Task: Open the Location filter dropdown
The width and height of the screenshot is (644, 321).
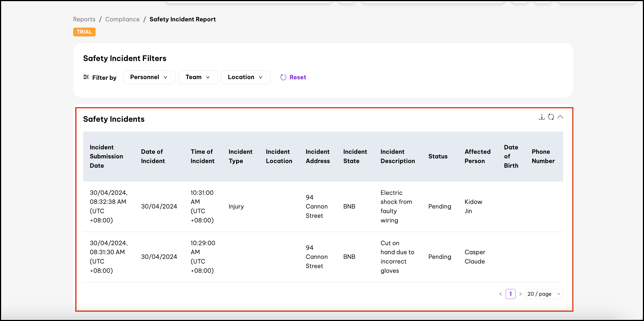Action: (x=245, y=77)
